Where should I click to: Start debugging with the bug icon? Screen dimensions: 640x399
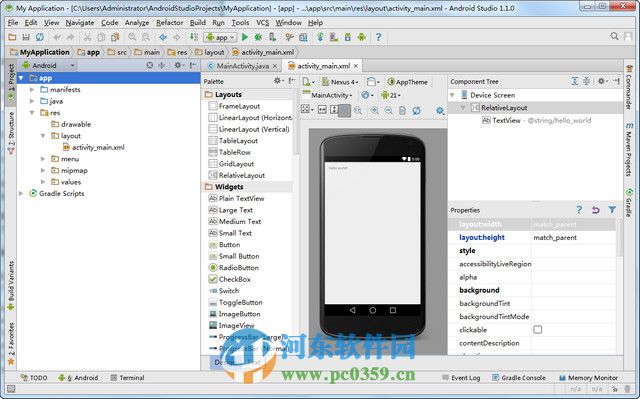258,38
